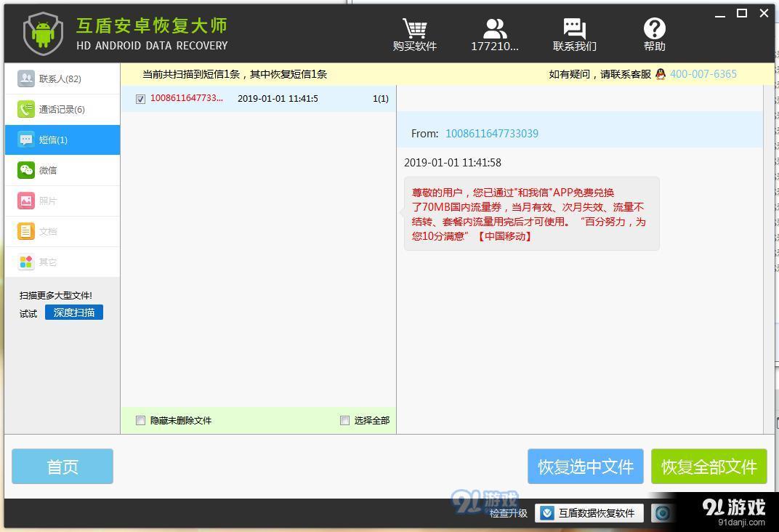The image size is (779, 532).
Task: Click the WeChat icon in sidebar
Action: (26, 170)
